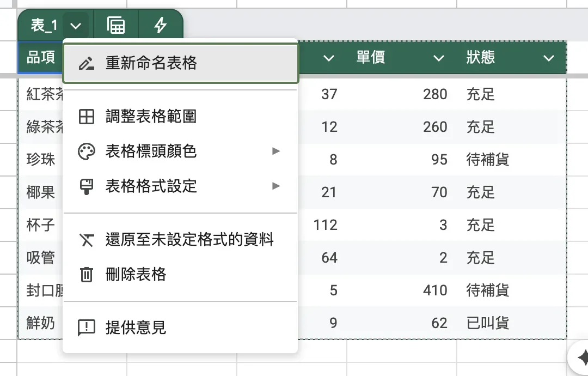Select the 充足 status in the 112 row

tap(511, 225)
